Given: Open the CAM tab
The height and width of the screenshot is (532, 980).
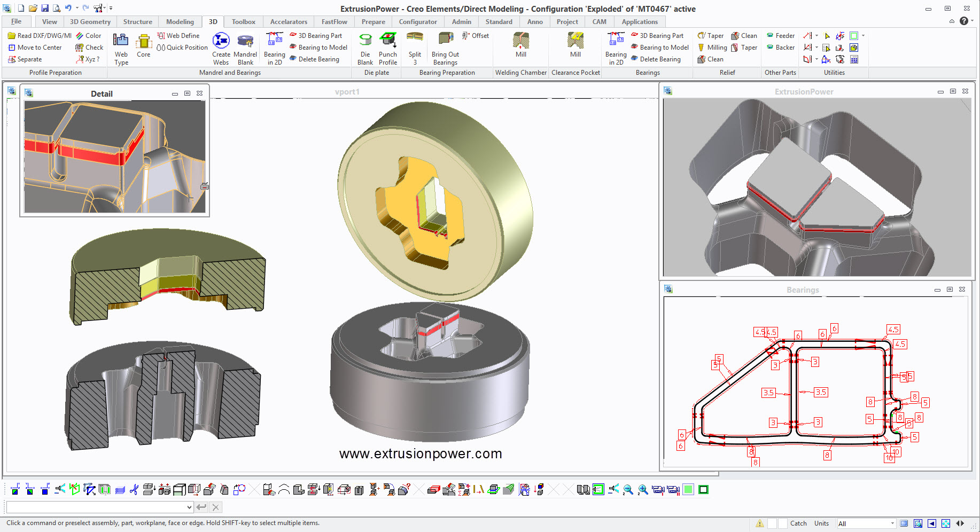Looking at the screenshot, I should tap(600, 22).
